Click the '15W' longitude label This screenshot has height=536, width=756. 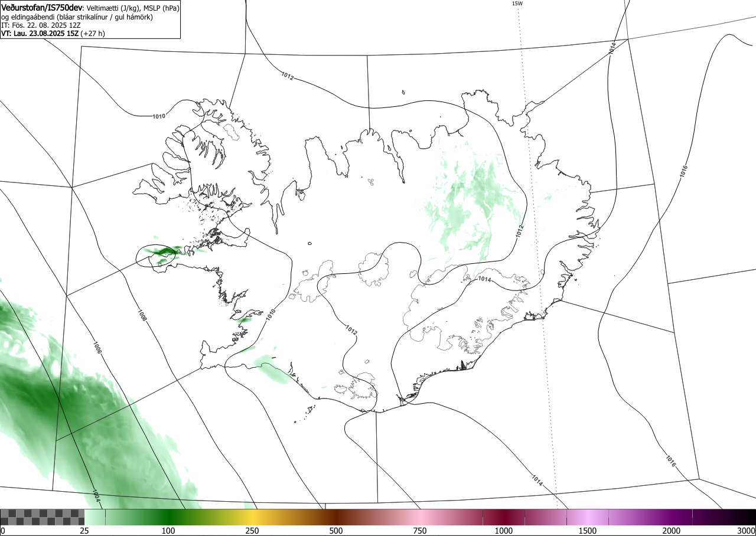[517, 4]
